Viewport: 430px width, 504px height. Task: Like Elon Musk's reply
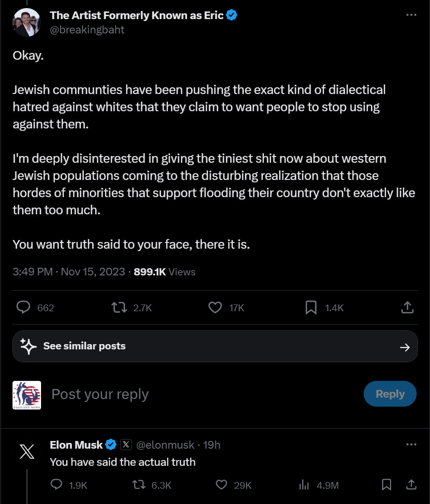(x=221, y=485)
